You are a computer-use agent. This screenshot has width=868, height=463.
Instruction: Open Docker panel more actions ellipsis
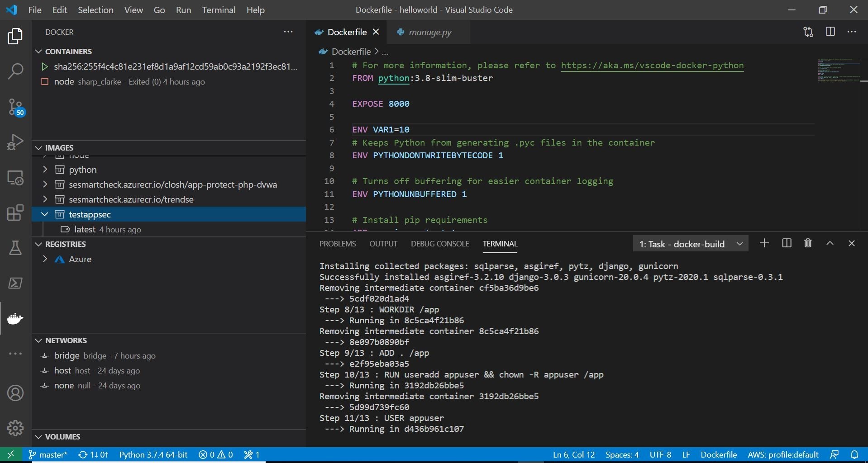click(288, 32)
